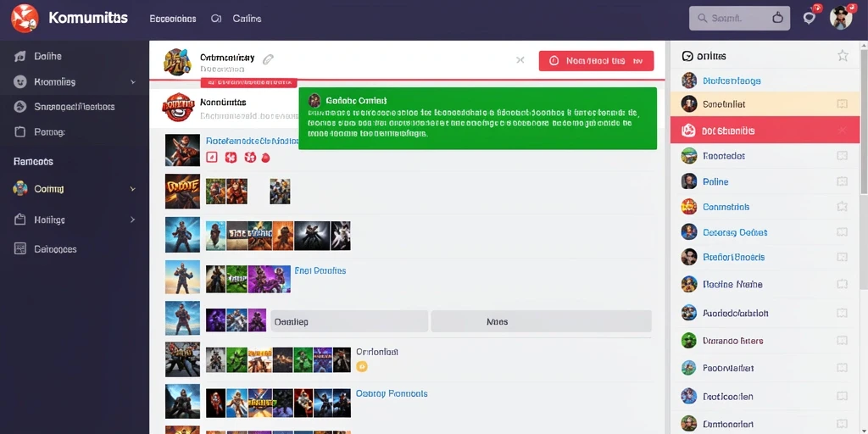Click the red tag banner under the top header
The image size is (868, 434).
point(249,82)
